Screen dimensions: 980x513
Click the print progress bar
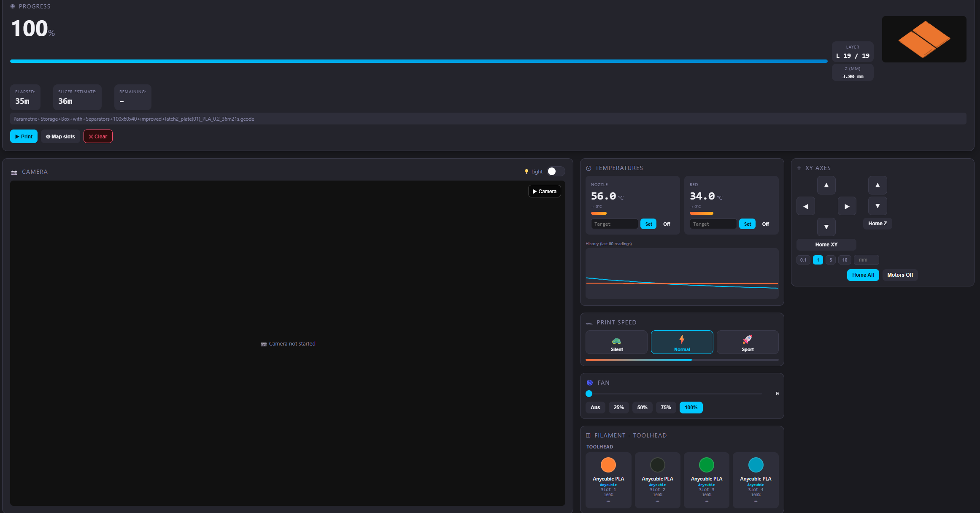click(x=419, y=61)
